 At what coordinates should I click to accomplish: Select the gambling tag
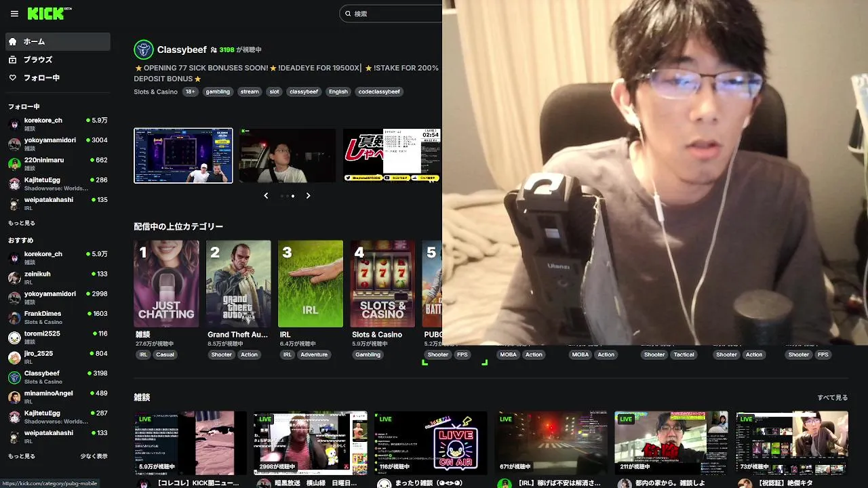click(x=218, y=91)
